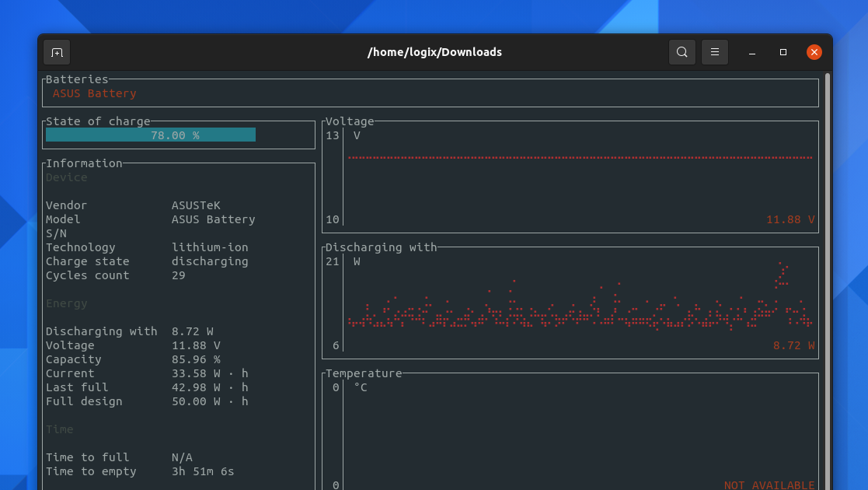The image size is (868, 490).
Task: Click the Capacity value 85.96 %
Action: click(196, 360)
